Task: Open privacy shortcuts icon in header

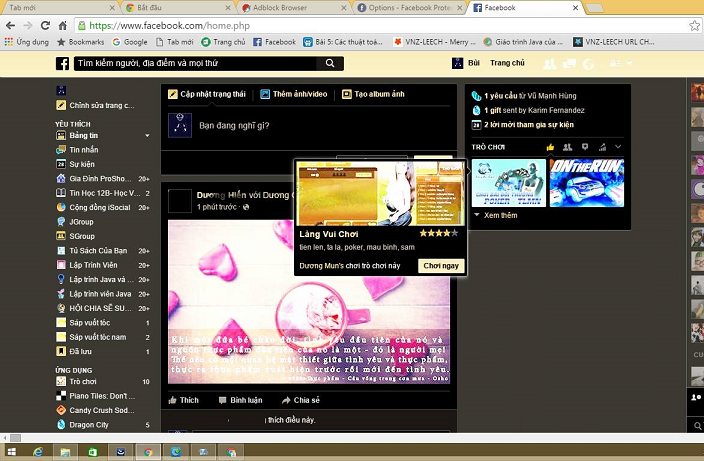Action: pos(616,63)
